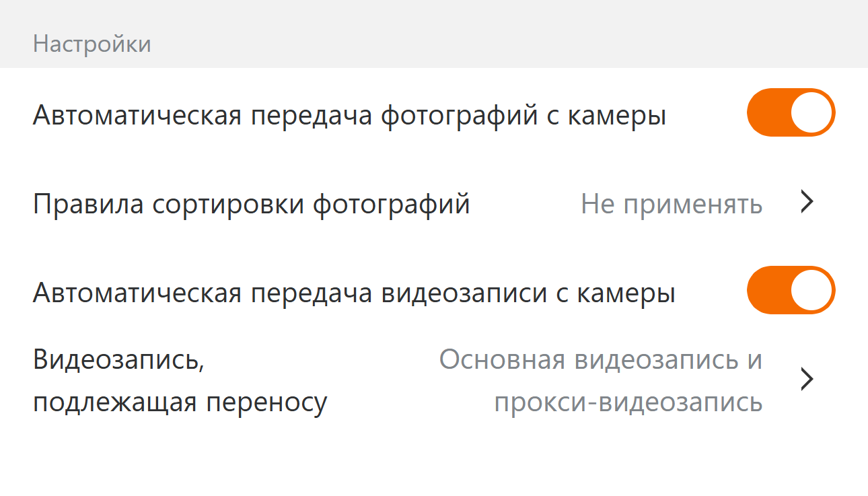The height and width of the screenshot is (496, 868).
Task: Turn off automatic video transfer toggle
Action: click(791, 290)
